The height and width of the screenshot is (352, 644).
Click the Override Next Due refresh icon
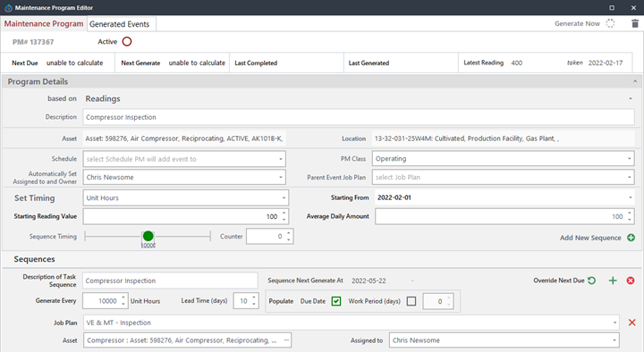click(x=591, y=281)
